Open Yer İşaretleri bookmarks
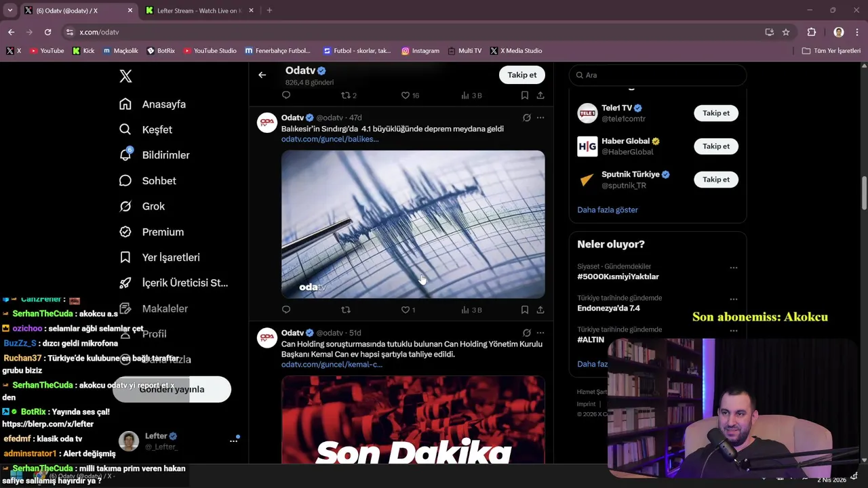 (159, 258)
